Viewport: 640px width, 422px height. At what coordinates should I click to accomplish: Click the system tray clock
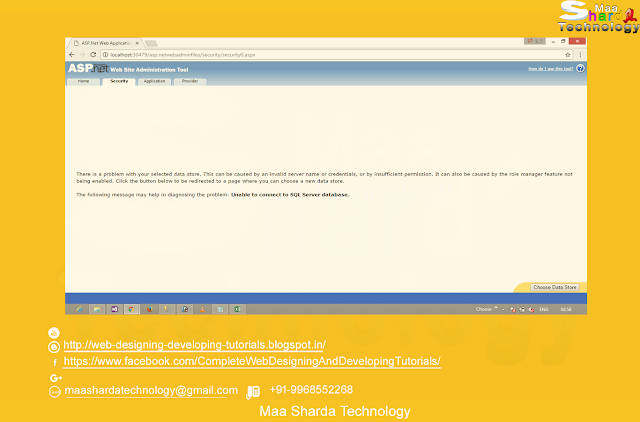[x=566, y=309]
